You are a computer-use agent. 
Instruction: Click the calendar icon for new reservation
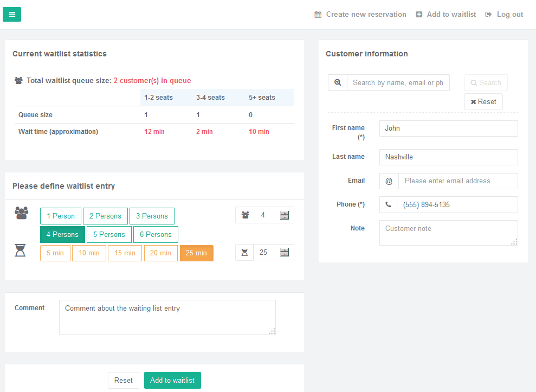(318, 14)
